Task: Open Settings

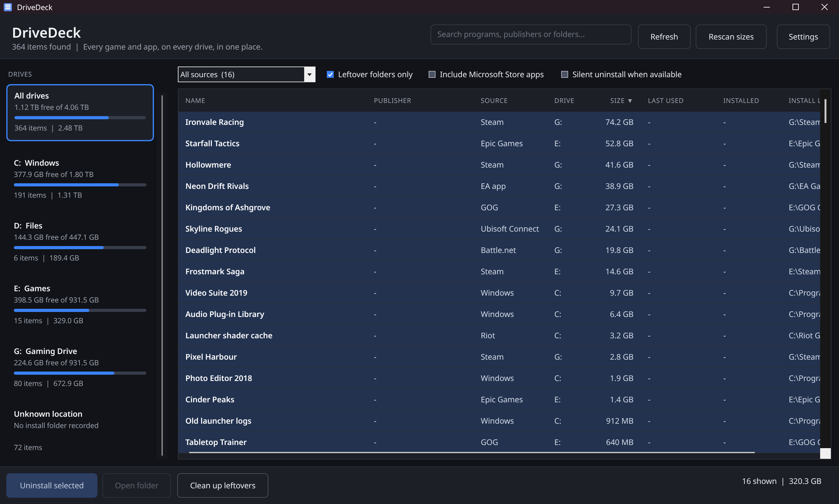Action: [x=803, y=37]
